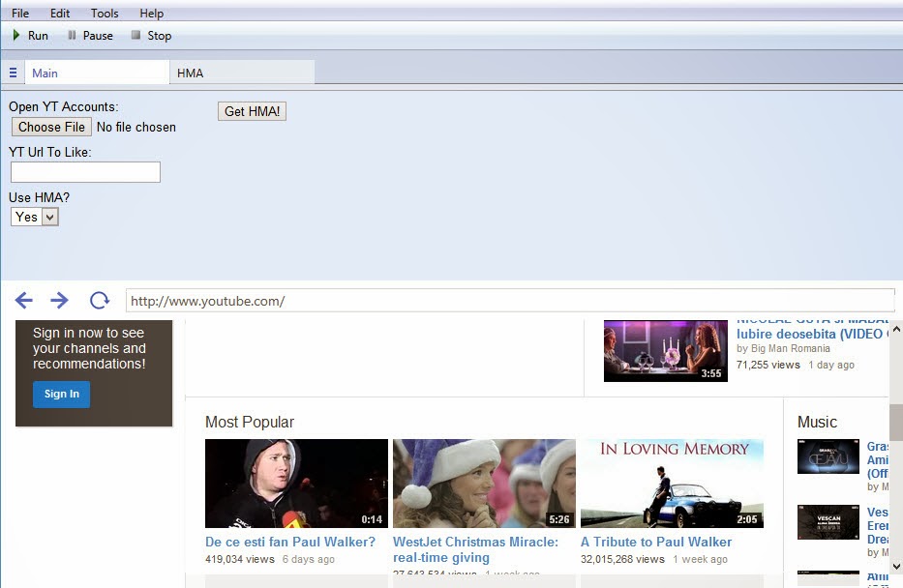Open the Help menu
Viewport: 903px width, 588px height.
tap(151, 13)
